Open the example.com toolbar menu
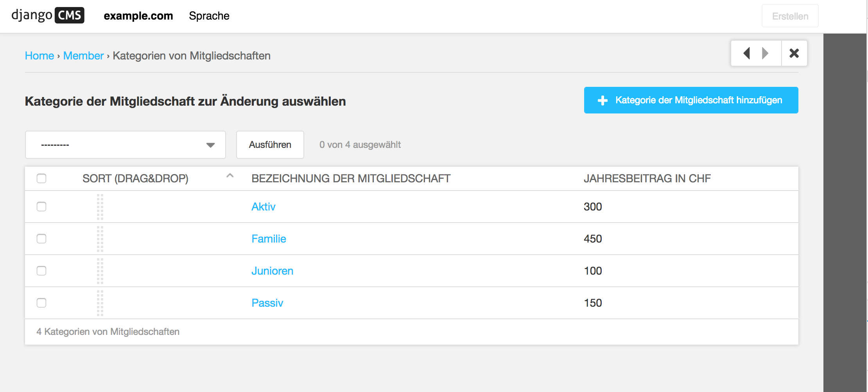The width and height of the screenshot is (868, 392). pyautogui.click(x=138, y=16)
